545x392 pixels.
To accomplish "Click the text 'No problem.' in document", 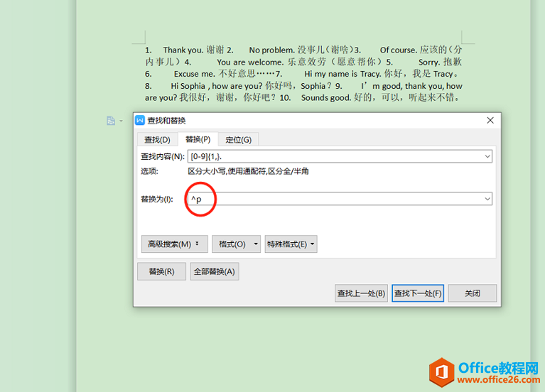I will point(272,50).
